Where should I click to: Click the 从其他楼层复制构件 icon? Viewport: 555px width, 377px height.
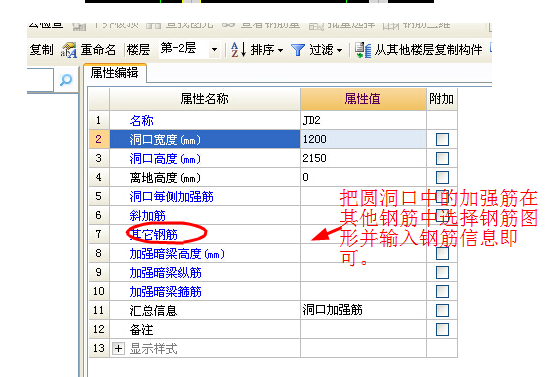pyautogui.click(x=363, y=50)
